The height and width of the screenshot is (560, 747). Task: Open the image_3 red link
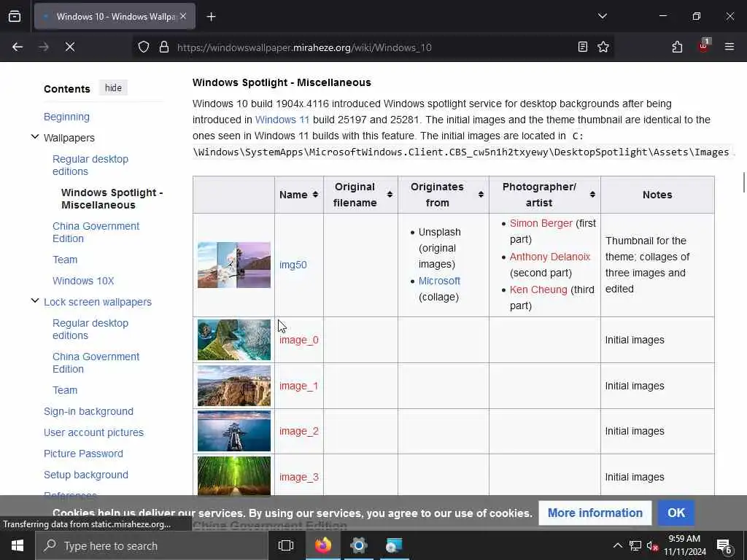click(298, 477)
